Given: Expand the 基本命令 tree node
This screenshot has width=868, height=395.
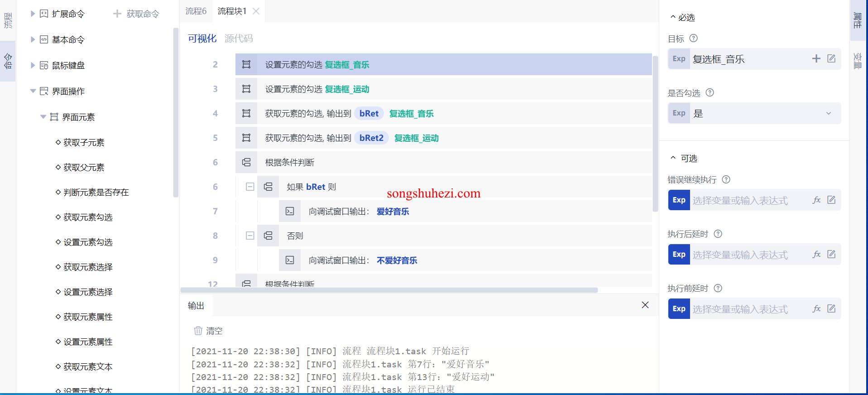Looking at the screenshot, I should pyautogui.click(x=33, y=39).
